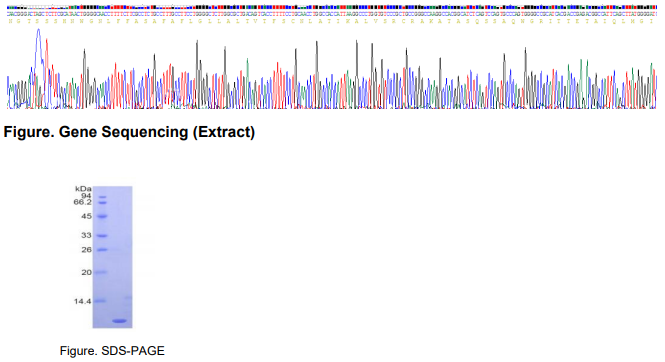Select the 14.4 kDa ladder band

click(x=101, y=301)
